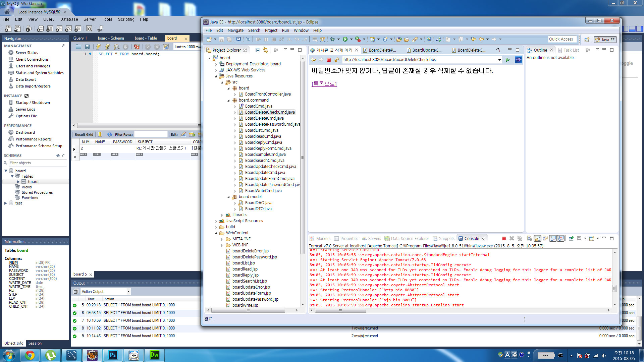Click Clear Console icon
Image resolution: width=644 pixels, height=362 pixels.
point(529,239)
